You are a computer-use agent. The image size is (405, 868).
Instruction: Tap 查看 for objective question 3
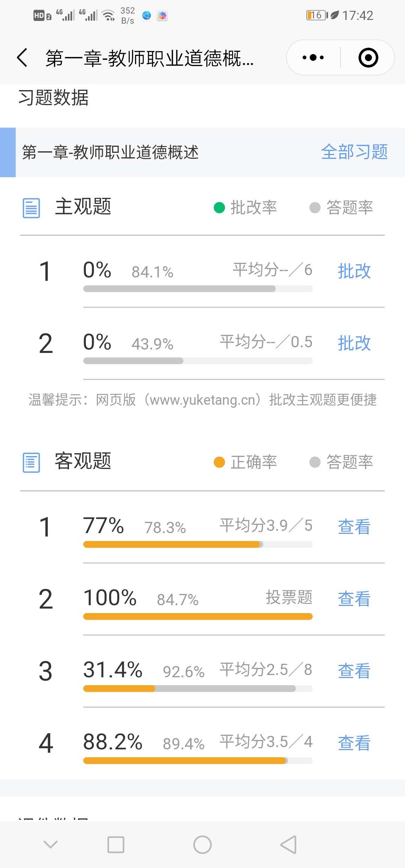[354, 671]
